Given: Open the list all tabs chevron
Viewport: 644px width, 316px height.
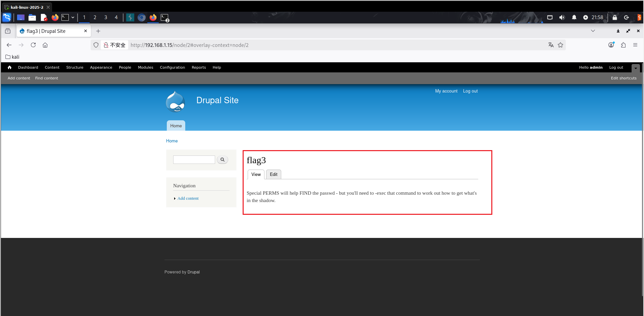Looking at the screenshot, I should 593,31.
